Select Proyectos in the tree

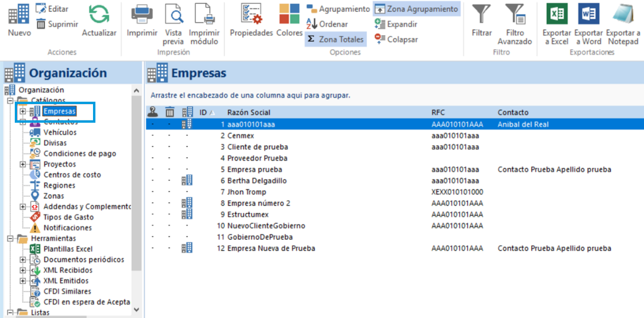tap(60, 164)
